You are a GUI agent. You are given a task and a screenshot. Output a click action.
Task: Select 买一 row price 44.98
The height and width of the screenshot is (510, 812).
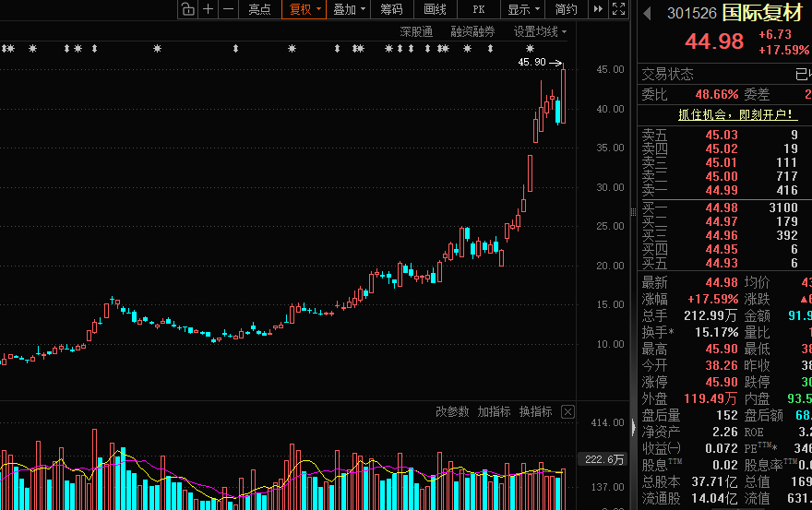click(x=722, y=208)
